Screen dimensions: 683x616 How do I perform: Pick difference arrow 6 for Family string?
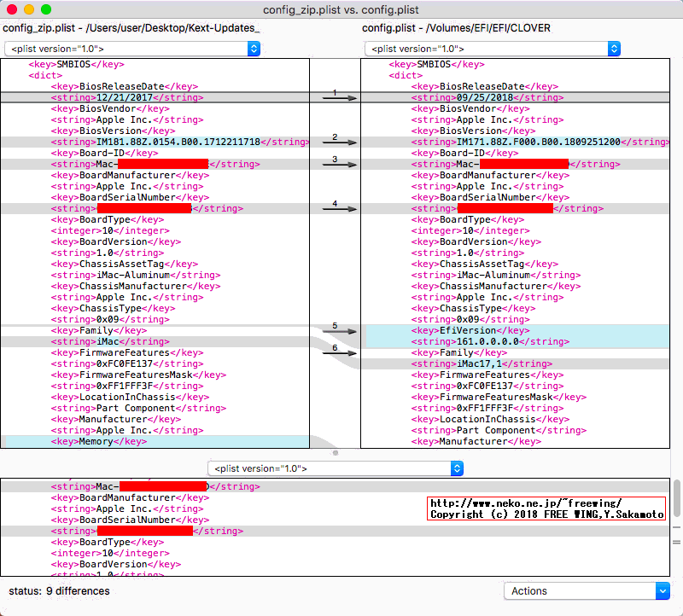click(339, 352)
